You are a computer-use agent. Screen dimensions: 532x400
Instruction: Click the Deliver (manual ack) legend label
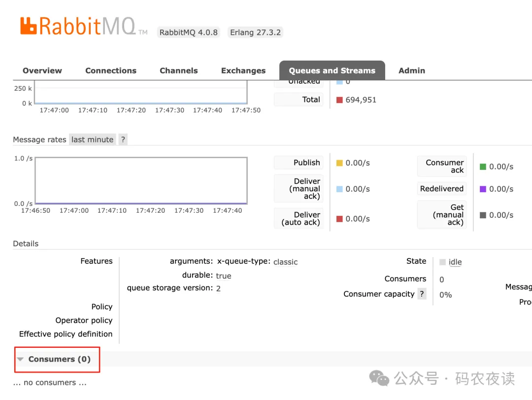pos(299,189)
